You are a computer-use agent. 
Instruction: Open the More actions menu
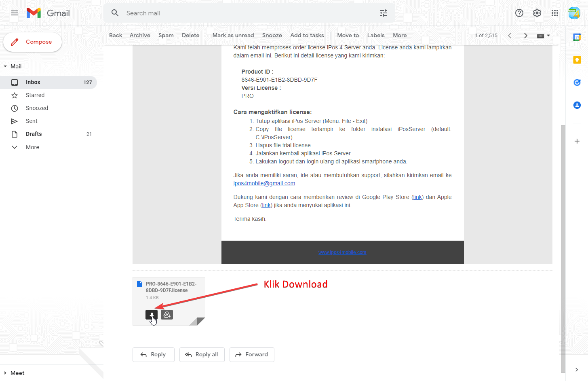(400, 36)
